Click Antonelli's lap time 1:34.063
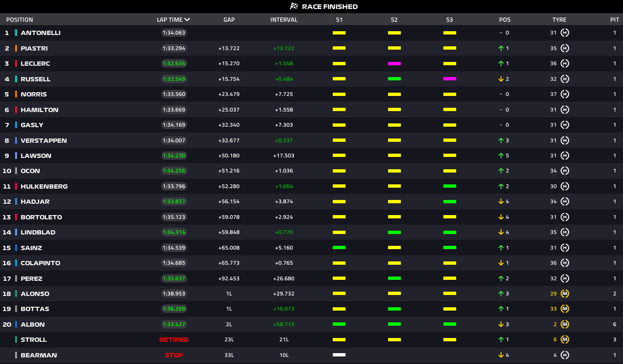The height and width of the screenshot is (364, 623). 174,33
